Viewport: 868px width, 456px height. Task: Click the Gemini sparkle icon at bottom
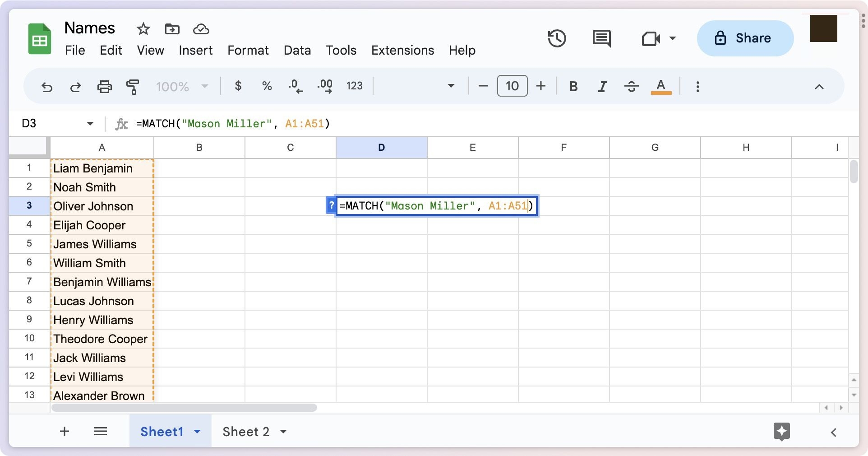pyautogui.click(x=781, y=432)
